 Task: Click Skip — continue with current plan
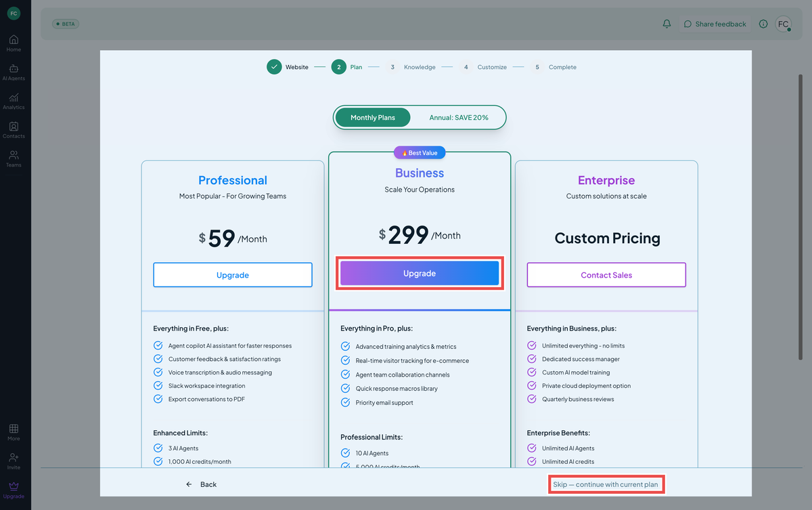pyautogui.click(x=605, y=484)
